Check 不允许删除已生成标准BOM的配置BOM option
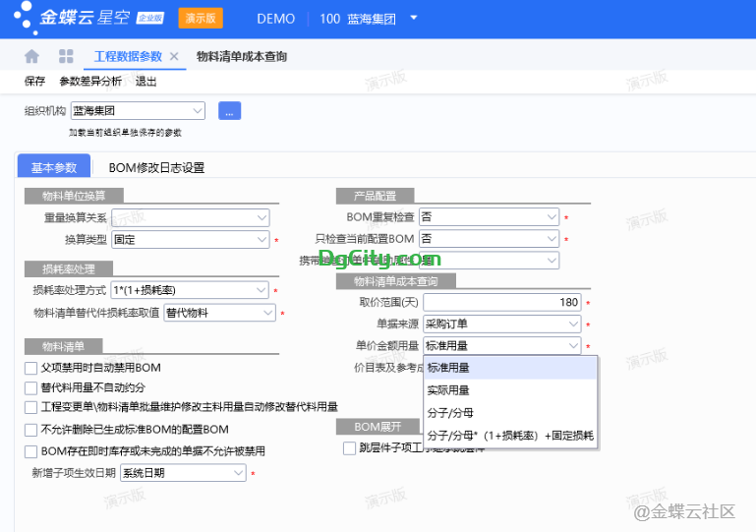The width and height of the screenshot is (756, 532). click(30, 430)
